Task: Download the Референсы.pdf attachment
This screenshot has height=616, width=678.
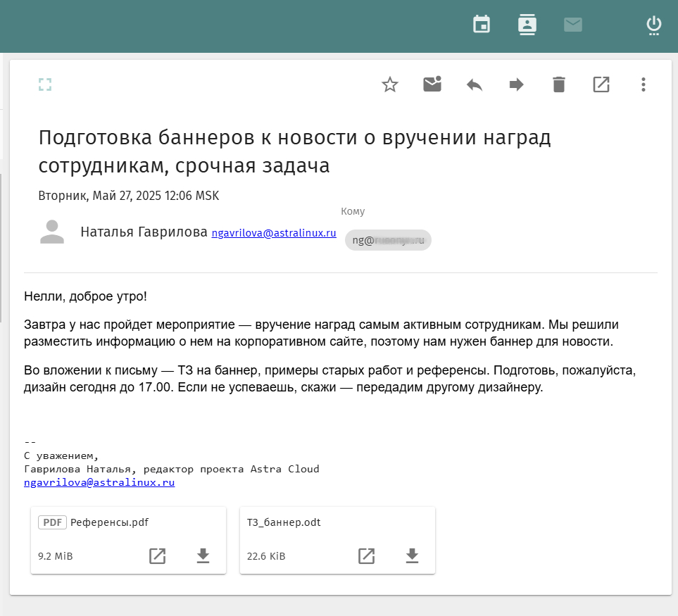Action: click(203, 556)
